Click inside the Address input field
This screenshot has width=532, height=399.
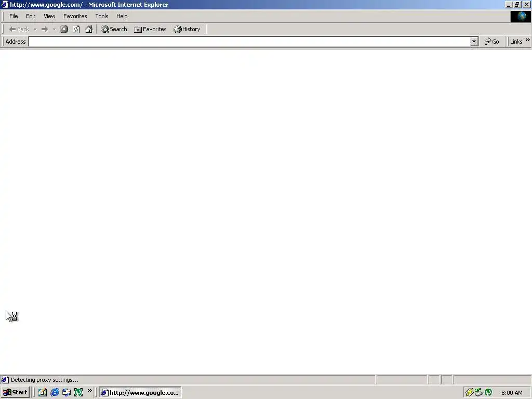pos(249,42)
